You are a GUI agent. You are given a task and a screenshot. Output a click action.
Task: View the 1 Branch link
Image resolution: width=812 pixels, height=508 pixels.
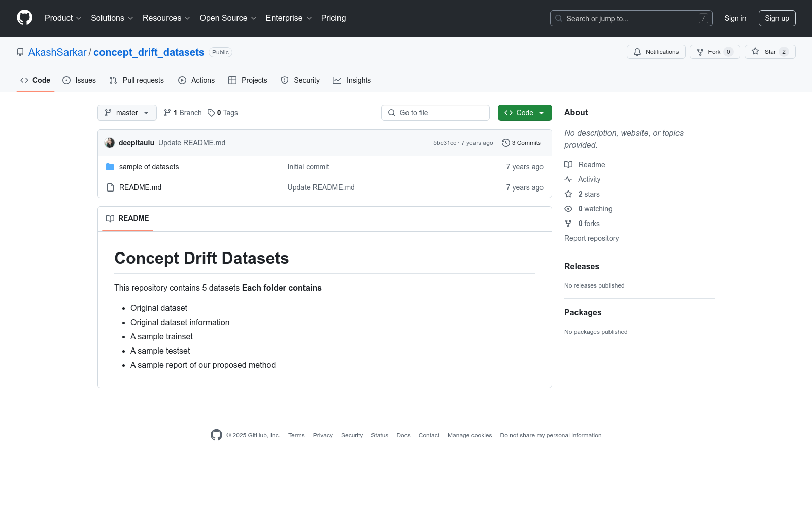[183, 113]
